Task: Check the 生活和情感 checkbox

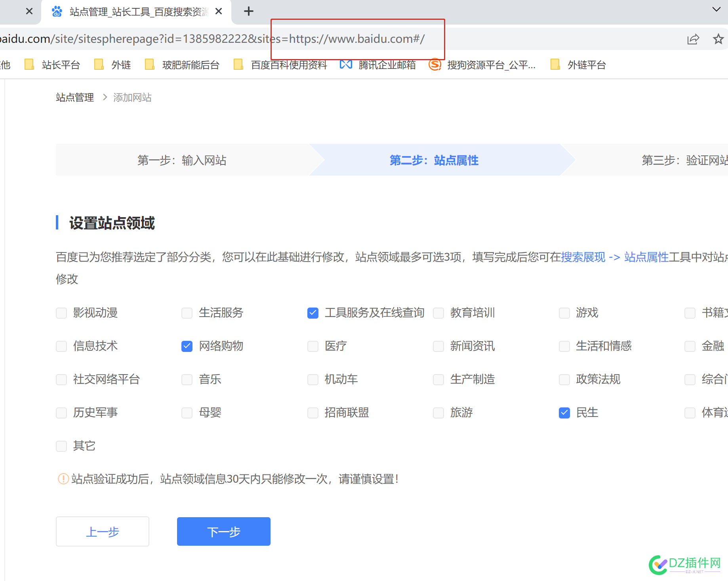Action: (x=564, y=346)
